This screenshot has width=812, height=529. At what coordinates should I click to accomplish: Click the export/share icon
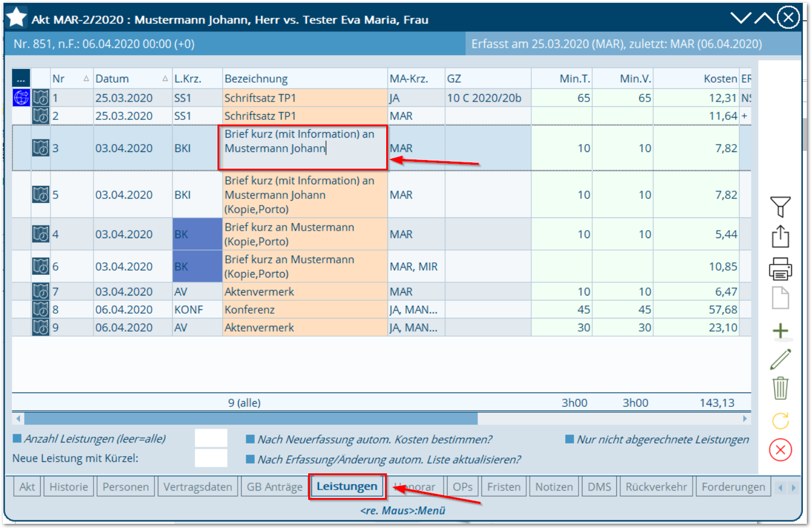(780, 236)
